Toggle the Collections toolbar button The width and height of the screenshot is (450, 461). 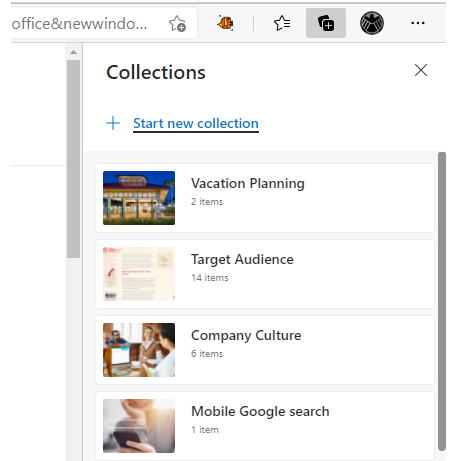tap(326, 23)
